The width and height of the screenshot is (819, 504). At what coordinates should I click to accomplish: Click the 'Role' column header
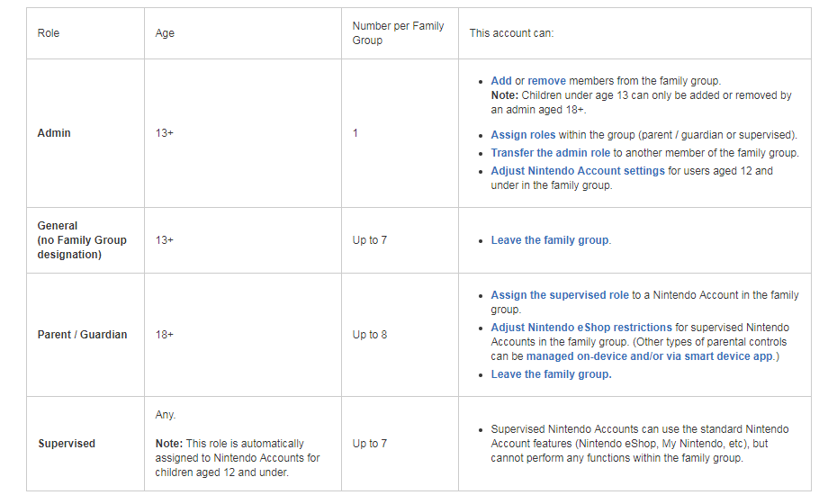tap(49, 33)
